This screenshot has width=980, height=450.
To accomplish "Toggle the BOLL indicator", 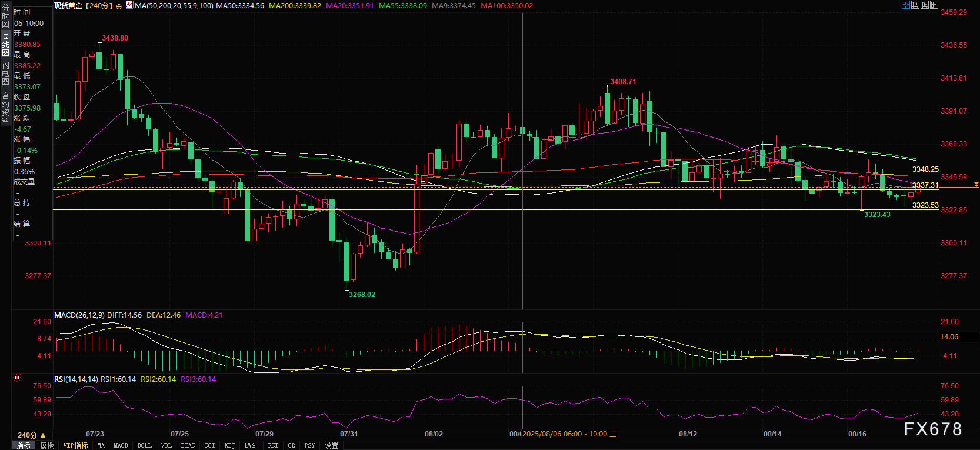I will [x=144, y=445].
